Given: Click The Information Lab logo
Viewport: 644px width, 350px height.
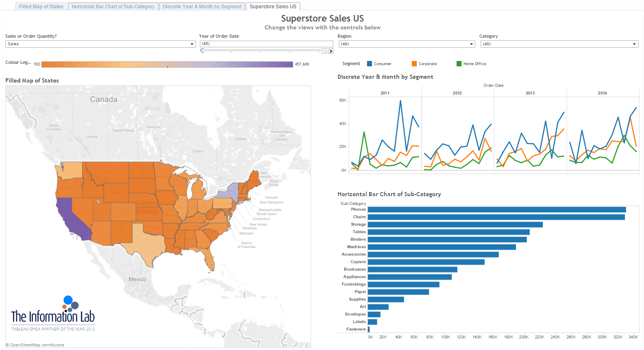Looking at the screenshot, I should click(53, 314).
